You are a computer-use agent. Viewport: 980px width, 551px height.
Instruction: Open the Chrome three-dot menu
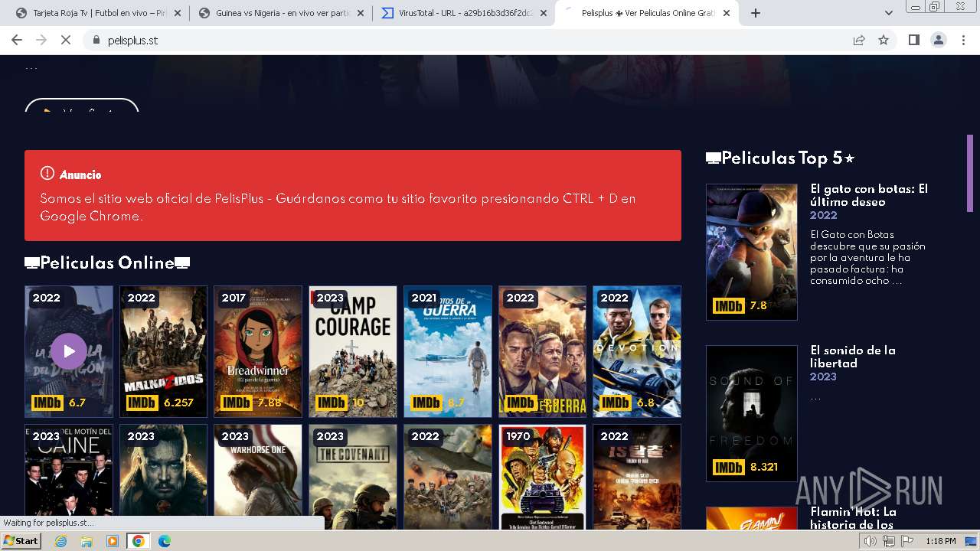click(x=964, y=41)
